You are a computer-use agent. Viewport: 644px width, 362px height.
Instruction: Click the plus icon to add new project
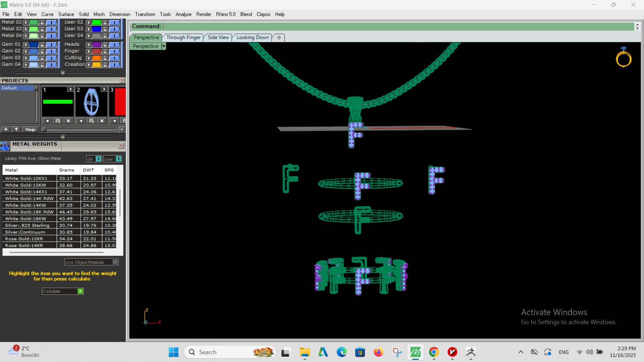(x=6, y=129)
